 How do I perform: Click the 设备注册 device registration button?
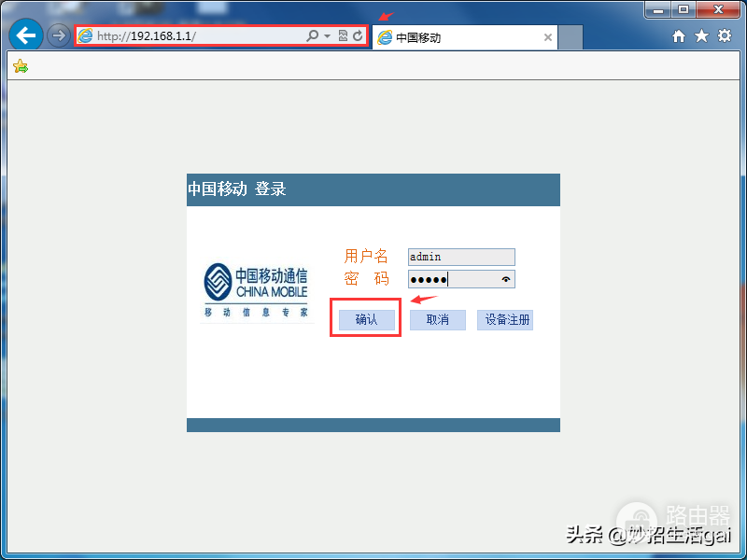tap(505, 319)
